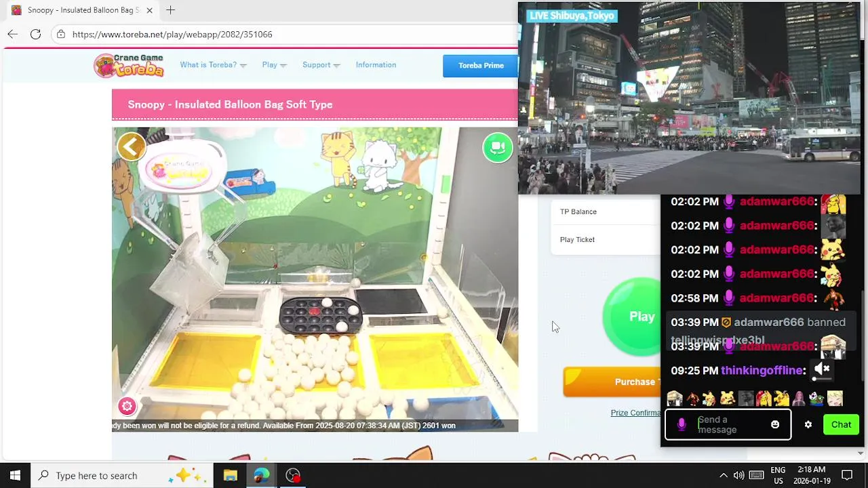
Task: Click the gold back arrow on game view
Action: [x=132, y=146]
